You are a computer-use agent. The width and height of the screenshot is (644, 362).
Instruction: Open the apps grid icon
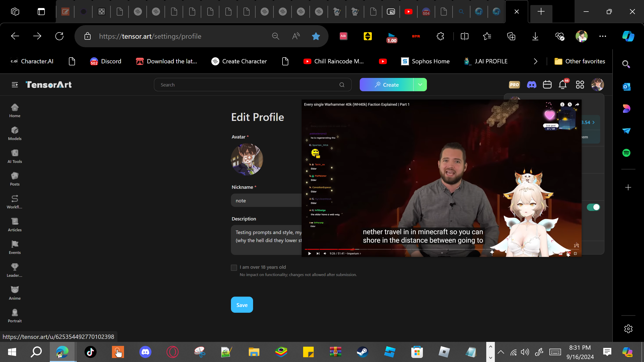click(580, 85)
